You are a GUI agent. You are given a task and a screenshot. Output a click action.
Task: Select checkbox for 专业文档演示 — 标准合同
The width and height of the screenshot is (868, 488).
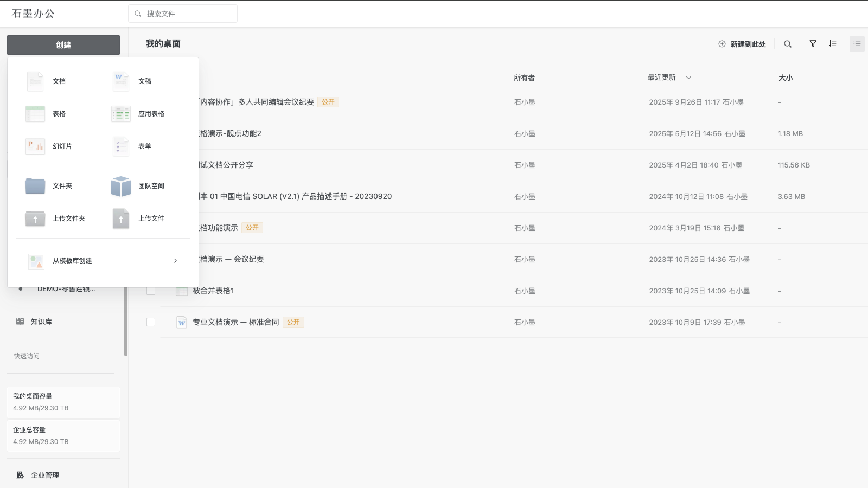151,322
